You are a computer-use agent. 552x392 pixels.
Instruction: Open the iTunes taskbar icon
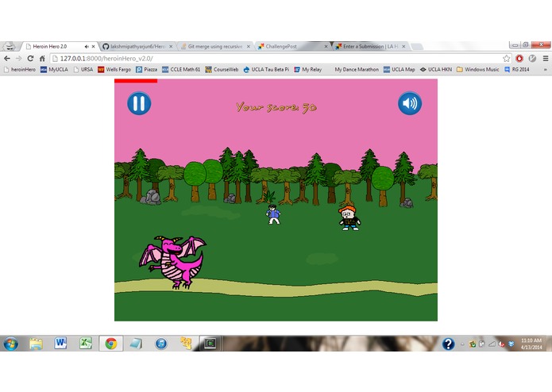(x=161, y=344)
